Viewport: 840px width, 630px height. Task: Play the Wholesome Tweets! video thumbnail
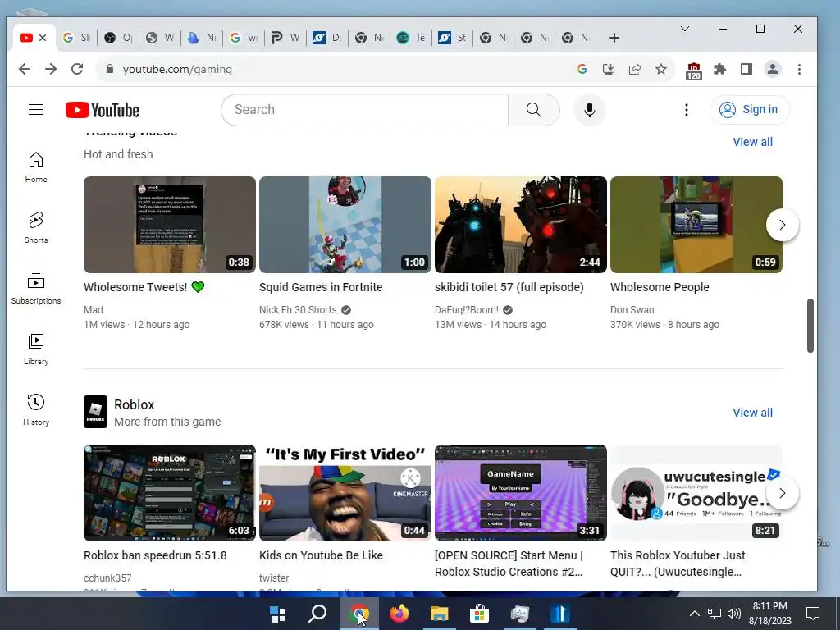point(169,225)
